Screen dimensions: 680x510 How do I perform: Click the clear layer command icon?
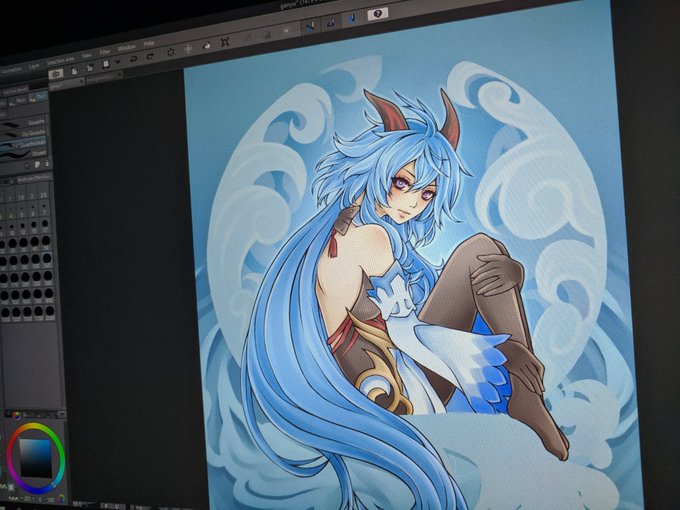click(188, 49)
